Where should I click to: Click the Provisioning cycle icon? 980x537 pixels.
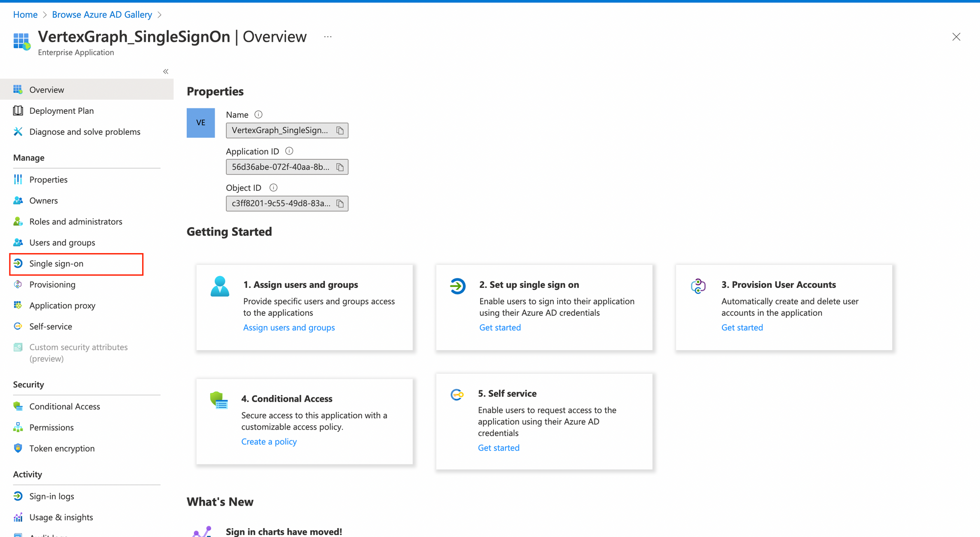[x=18, y=284]
